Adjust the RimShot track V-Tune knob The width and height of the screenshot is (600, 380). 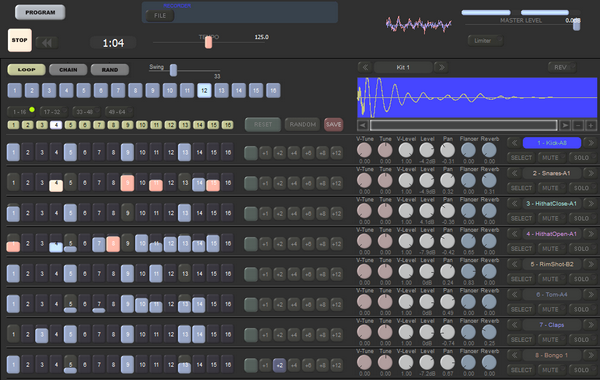[364, 271]
